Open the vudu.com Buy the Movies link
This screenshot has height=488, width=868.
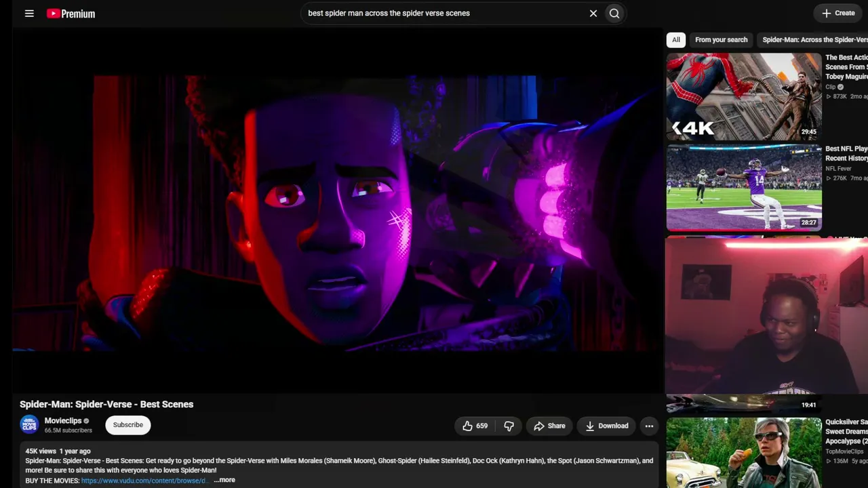pos(144,481)
